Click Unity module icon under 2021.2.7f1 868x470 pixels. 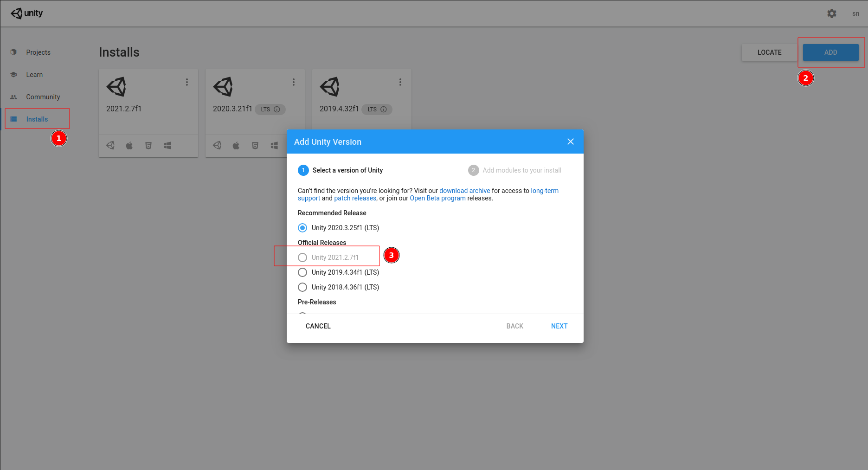tap(110, 145)
